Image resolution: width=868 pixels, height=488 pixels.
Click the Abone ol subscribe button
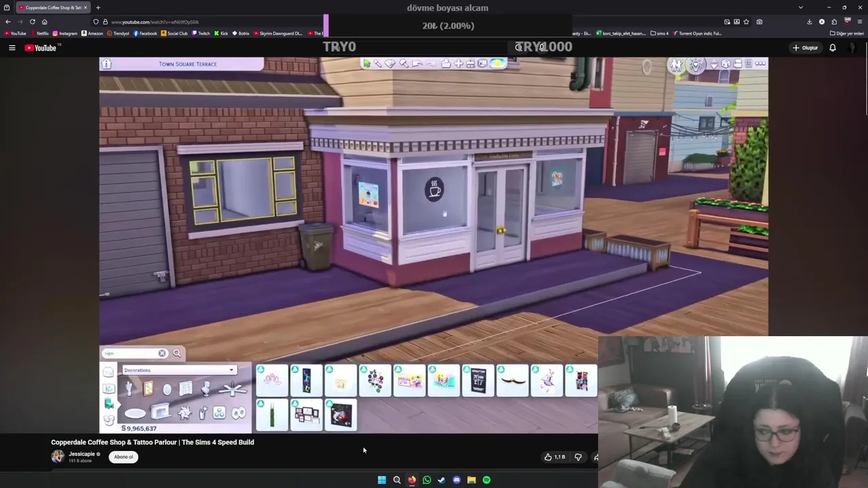[x=123, y=457]
